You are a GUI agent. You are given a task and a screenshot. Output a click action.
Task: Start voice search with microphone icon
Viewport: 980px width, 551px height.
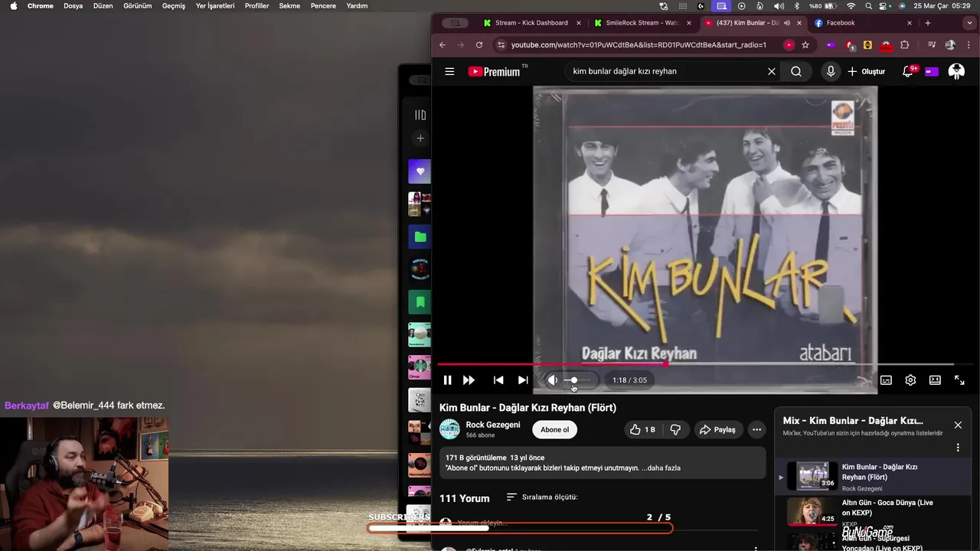coord(831,71)
